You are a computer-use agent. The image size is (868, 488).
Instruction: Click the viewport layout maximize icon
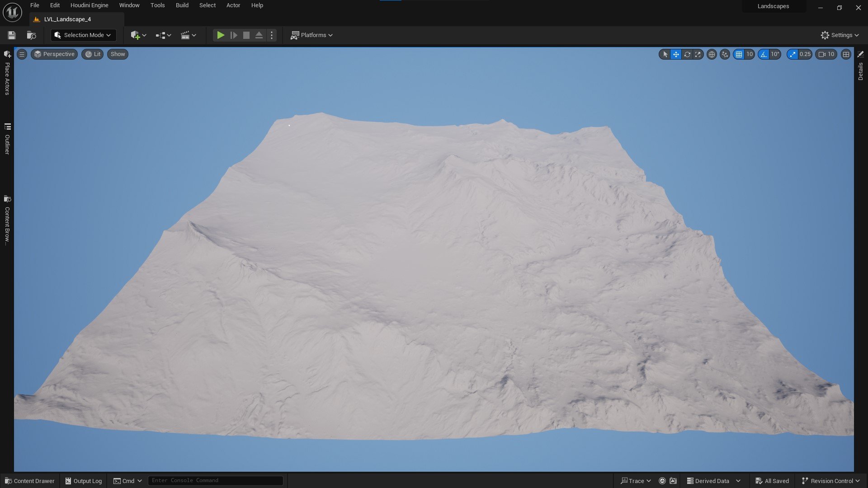click(x=846, y=54)
